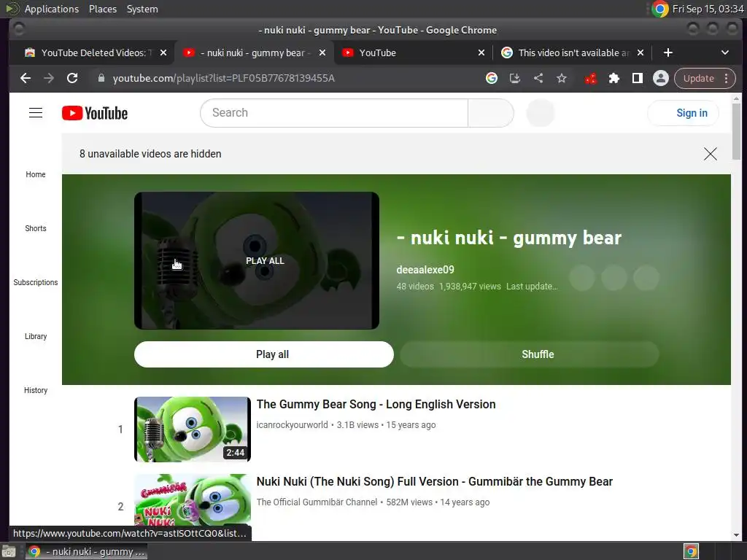This screenshot has height=560, width=747.
Task: Dismiss the unavailable videos hidden notice
Action: click(x=711, y=154)
